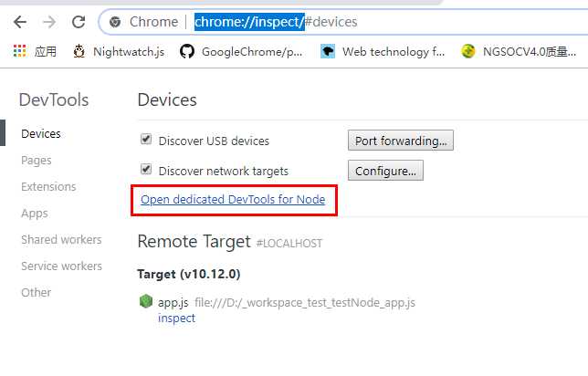The width and height of the screenshot is (588, 376).
Task: Open the Apps grid bookmark icon
Action: point(20,51)
